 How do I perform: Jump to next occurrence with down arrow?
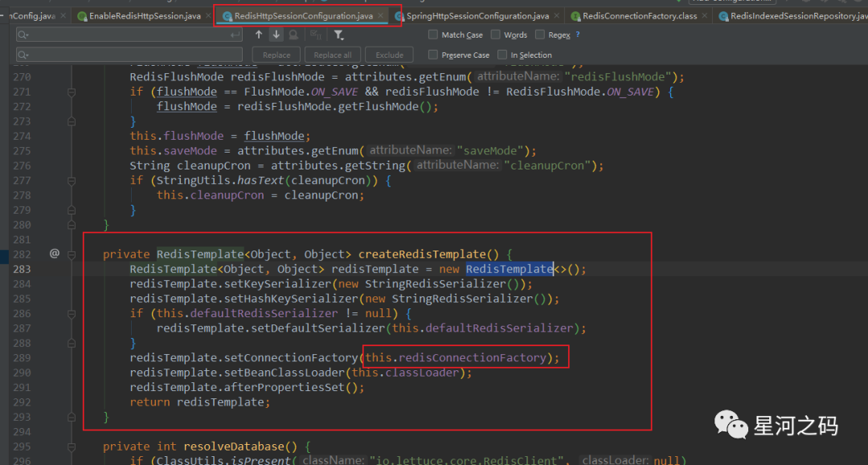276,35
